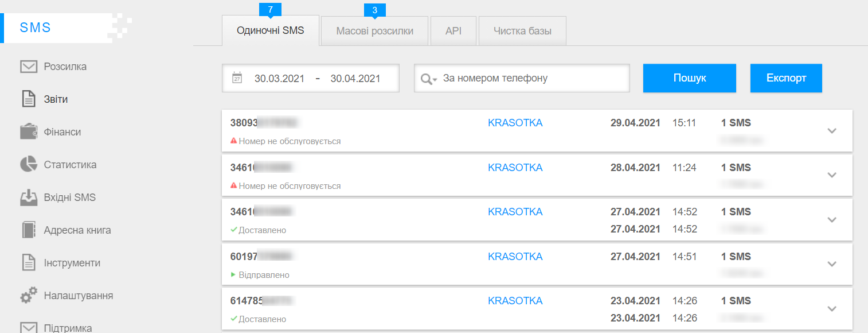Click the Статистика pie chart icon
The image size is (868, 333).
pos(29,164)
